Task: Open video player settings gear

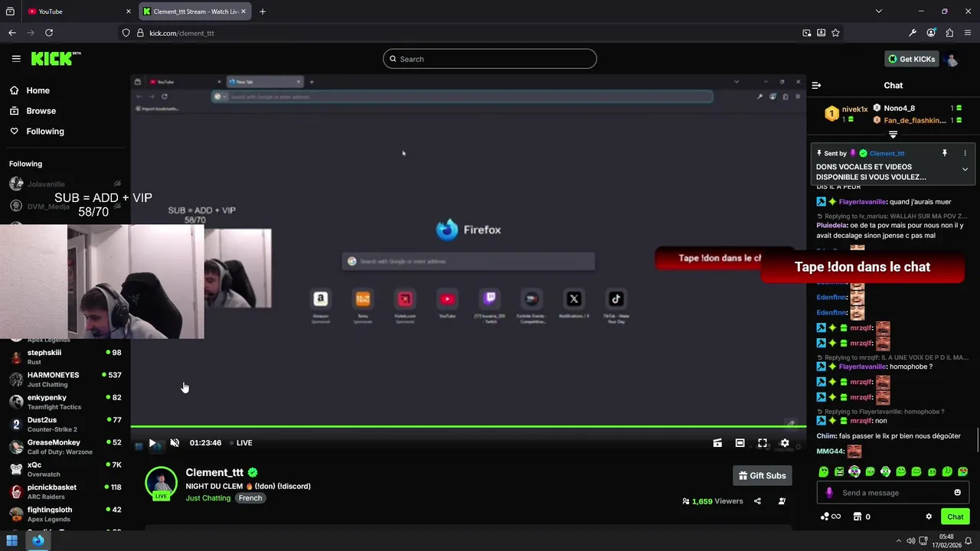Action: click(x=785, y=443)
